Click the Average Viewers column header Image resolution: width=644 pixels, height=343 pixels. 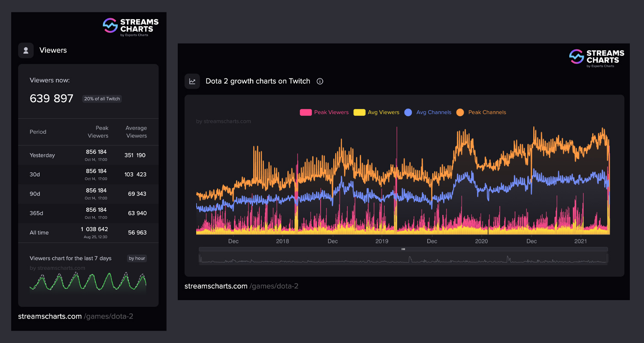tap(136, 132)
